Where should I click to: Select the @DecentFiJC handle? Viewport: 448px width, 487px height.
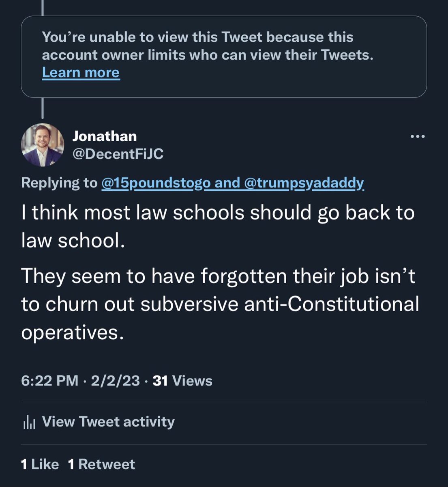(x=118, y=154)
